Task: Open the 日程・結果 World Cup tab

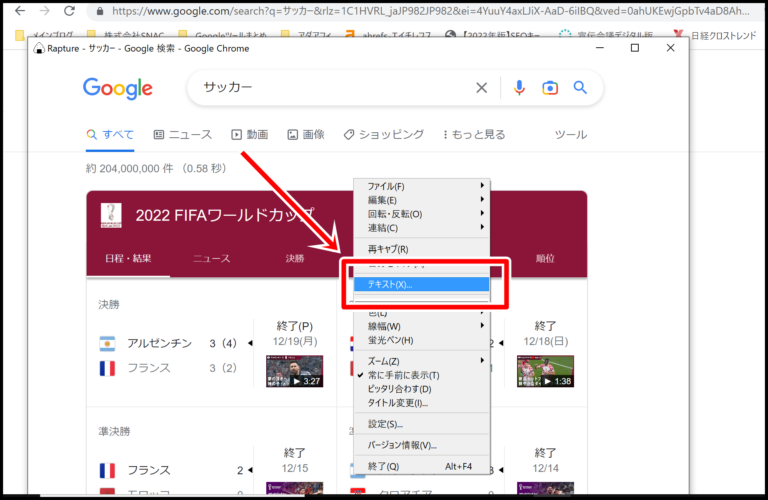Action: point(128,259)
